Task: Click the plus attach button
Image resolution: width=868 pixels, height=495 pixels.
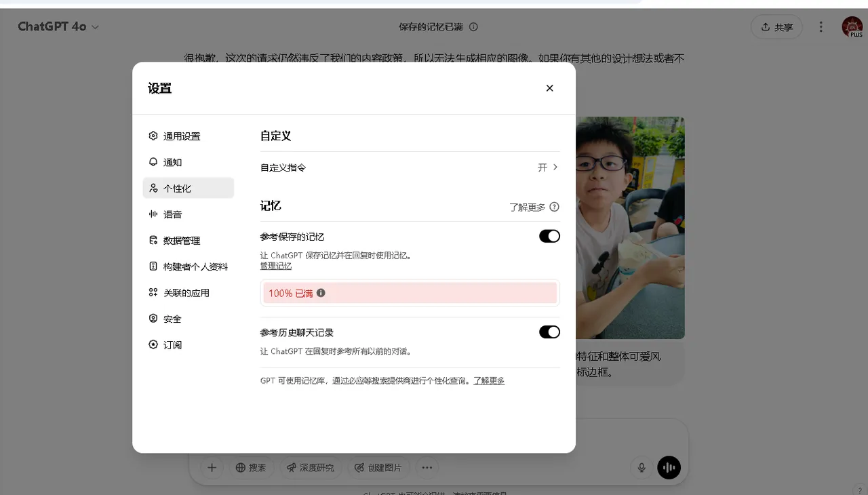Action: coord(212,467)
